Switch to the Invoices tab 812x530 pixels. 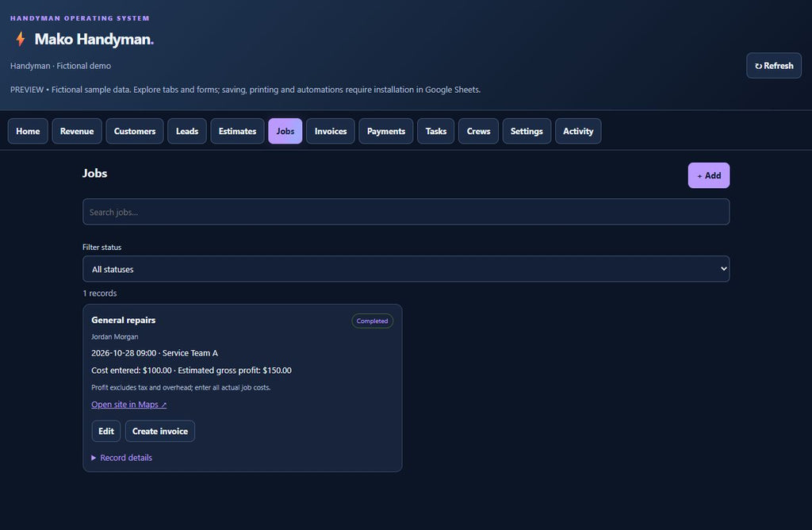pyautogui.click(x=331, y=131)
